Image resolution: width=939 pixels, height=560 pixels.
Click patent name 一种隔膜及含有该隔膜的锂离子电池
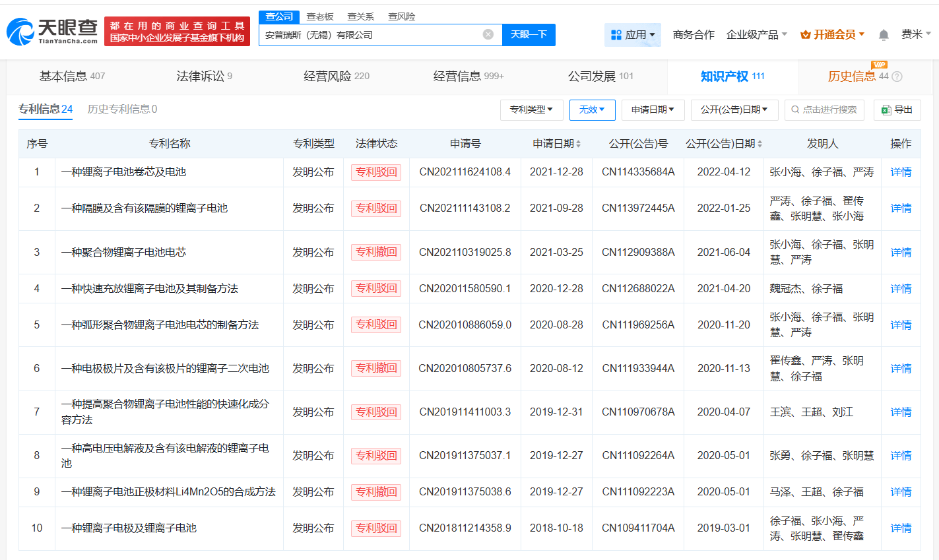(145, 208)
